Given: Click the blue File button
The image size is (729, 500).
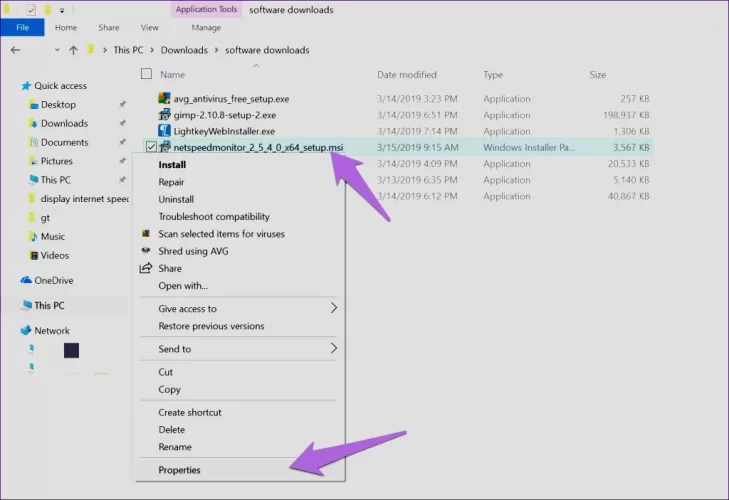Looking at the screenshot, I should [x=22, y=28].
